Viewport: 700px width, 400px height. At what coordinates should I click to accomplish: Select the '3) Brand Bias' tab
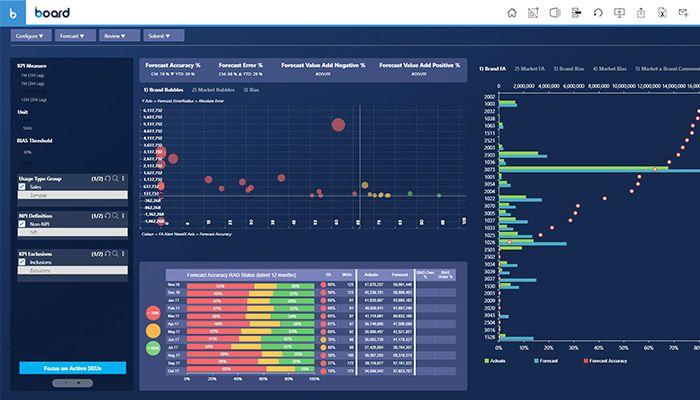[568, 69]
